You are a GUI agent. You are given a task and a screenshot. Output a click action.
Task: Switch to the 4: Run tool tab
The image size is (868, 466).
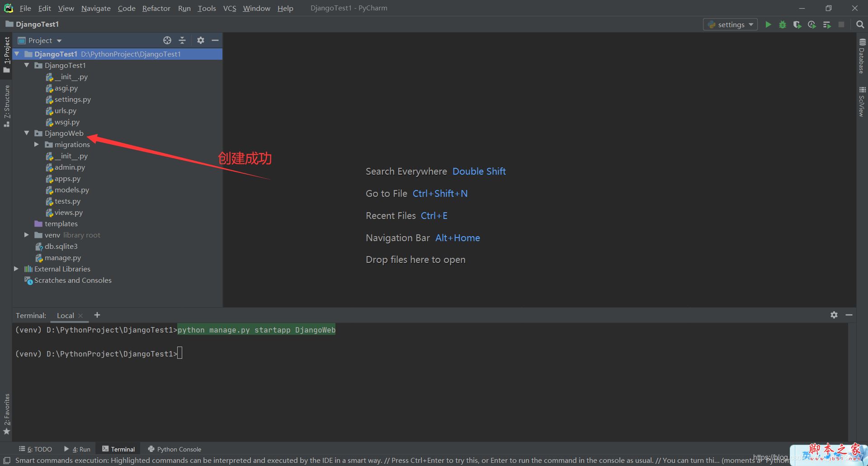[77, 449]
